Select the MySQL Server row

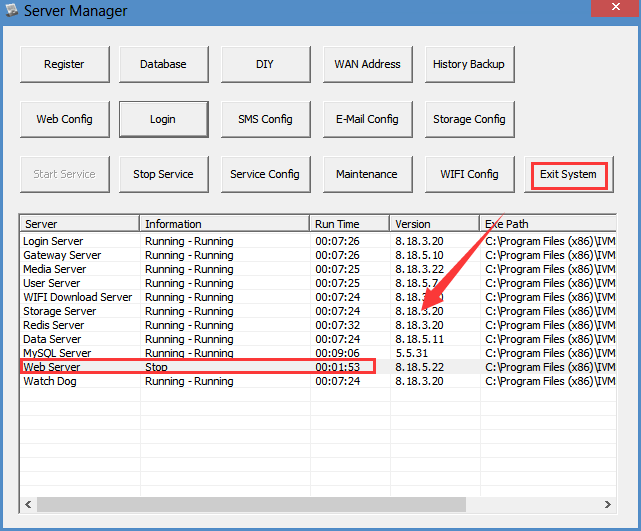[318, 353]
